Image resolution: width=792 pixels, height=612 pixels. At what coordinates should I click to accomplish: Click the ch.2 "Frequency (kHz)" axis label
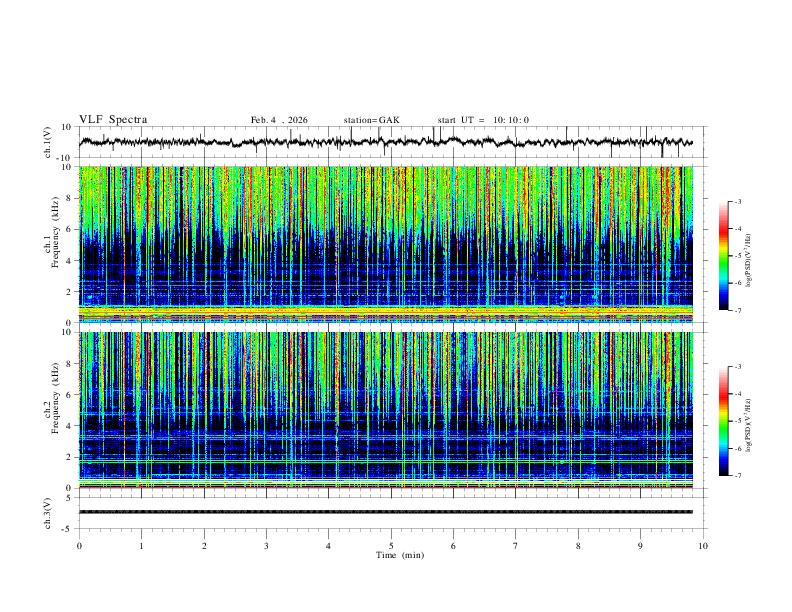pyautogui.click(x=55, y=398)
